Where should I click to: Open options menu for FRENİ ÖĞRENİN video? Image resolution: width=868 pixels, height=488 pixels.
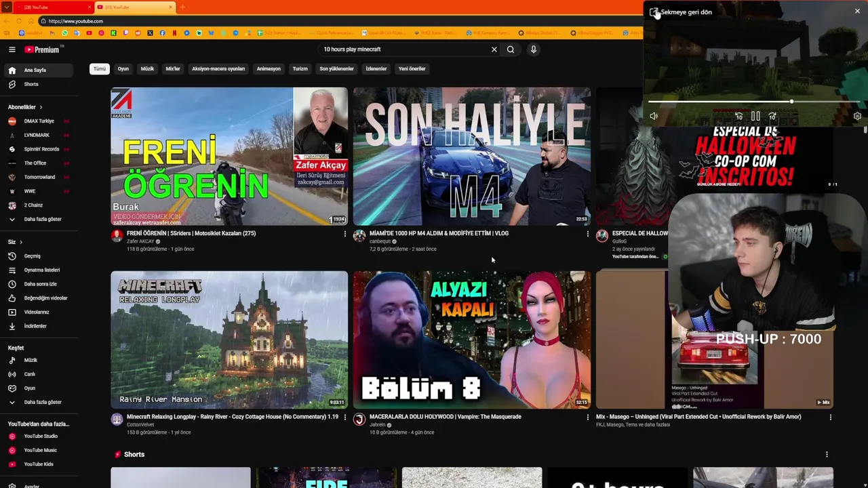344,234
